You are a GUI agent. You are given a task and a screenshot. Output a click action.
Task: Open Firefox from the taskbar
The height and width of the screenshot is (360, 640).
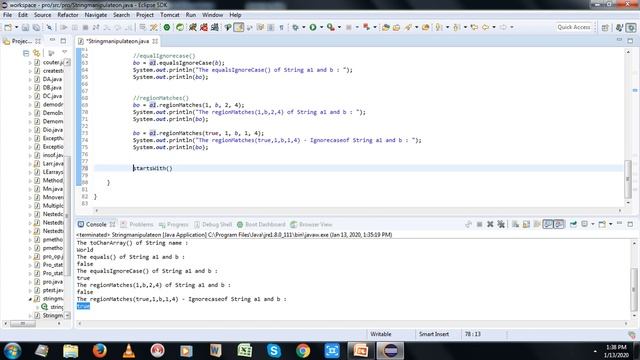[99, 351]
